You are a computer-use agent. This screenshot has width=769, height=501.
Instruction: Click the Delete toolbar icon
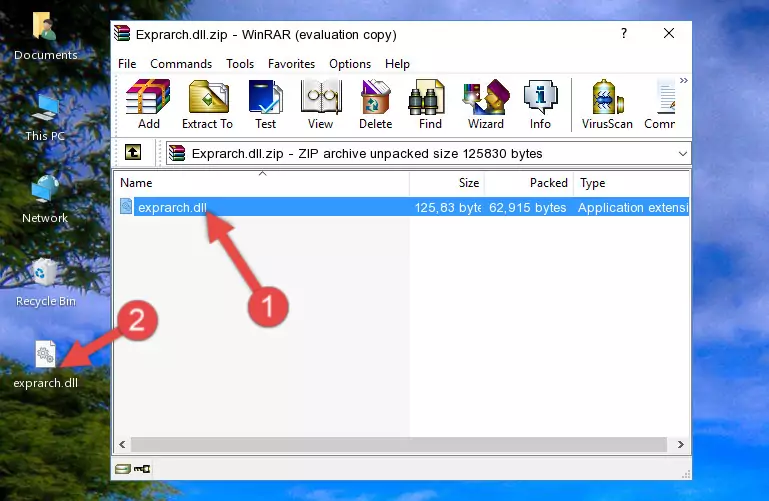pos(376,104)
